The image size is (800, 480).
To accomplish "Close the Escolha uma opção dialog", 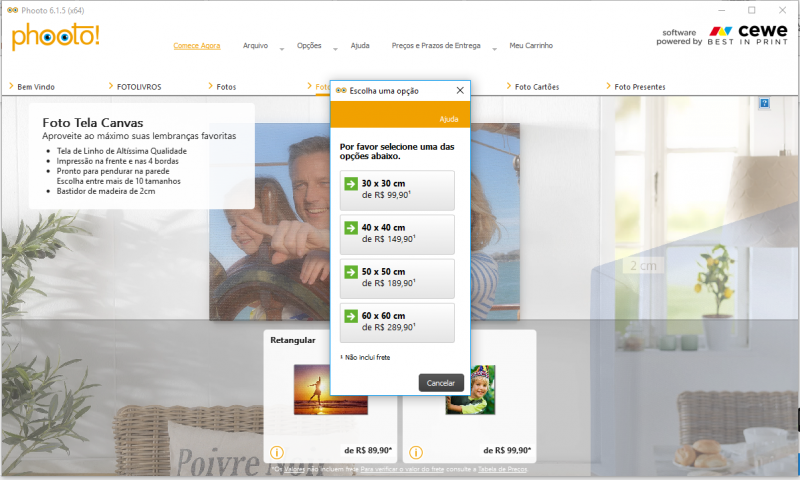I will click(460, 90).
